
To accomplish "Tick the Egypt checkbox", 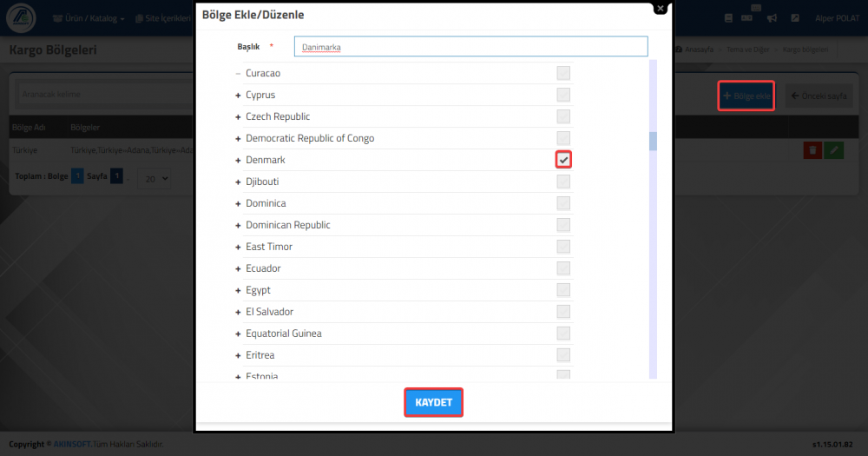I will [x=563, y=290].
